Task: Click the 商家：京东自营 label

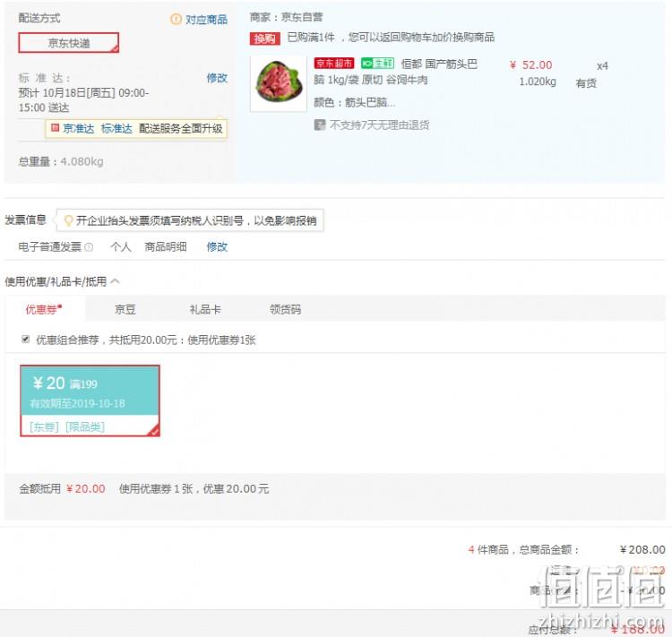Action: (287, 17)
